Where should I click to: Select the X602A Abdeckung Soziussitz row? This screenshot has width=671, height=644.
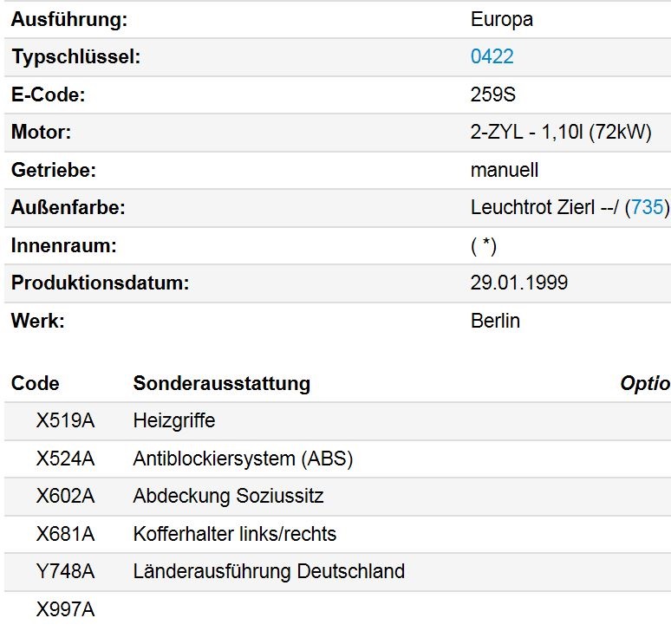(x=337, y=497)
